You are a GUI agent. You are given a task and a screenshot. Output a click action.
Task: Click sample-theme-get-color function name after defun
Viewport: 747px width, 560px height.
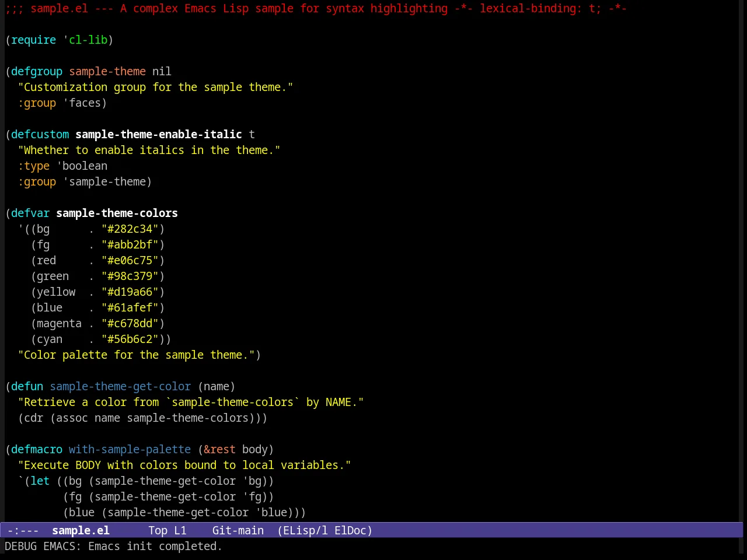(120, 386)
